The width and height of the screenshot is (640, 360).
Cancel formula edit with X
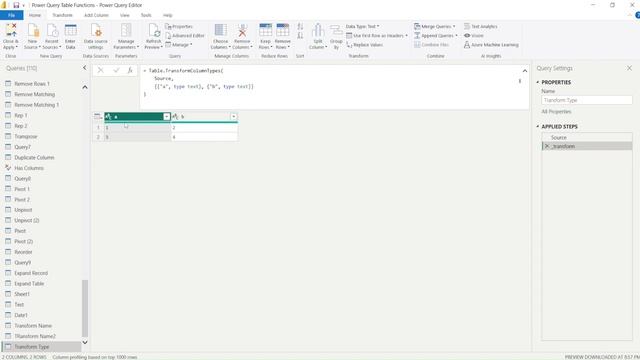[100, 71]
